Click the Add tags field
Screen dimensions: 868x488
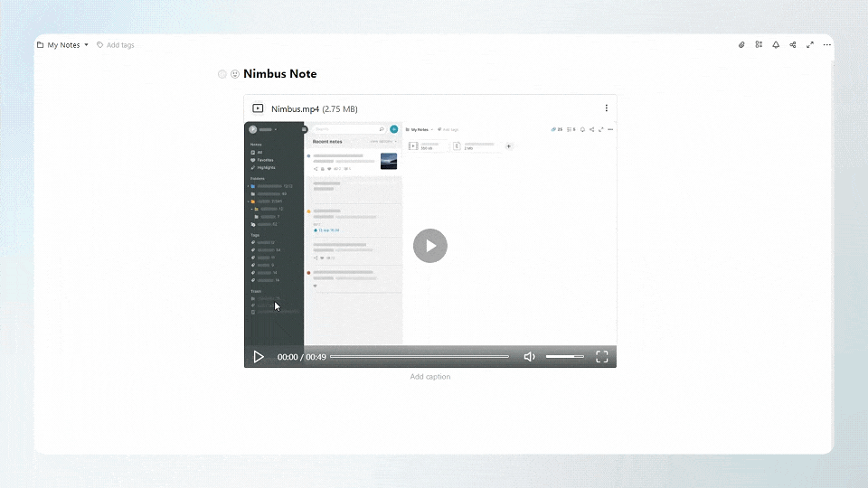120,45
